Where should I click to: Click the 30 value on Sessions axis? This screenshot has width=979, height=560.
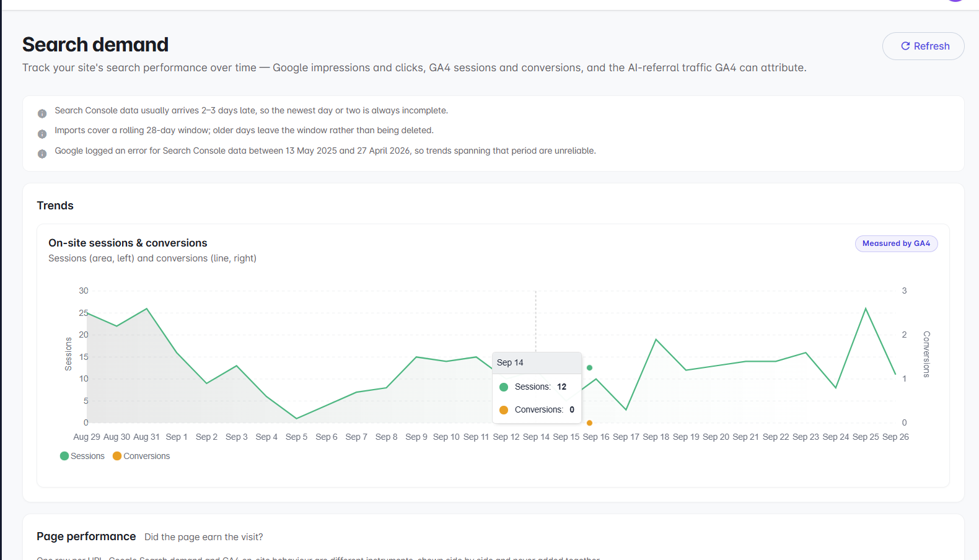pos(84,291)
